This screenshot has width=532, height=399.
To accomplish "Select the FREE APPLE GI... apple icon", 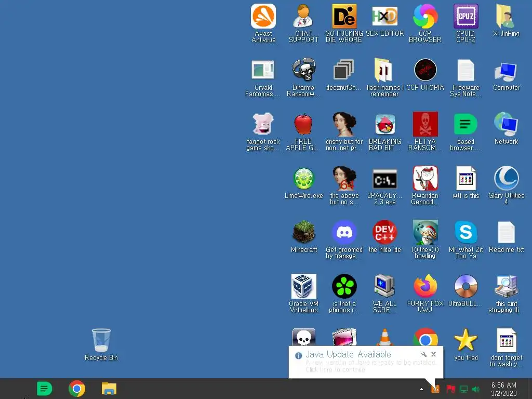I will tap(303, 132).
